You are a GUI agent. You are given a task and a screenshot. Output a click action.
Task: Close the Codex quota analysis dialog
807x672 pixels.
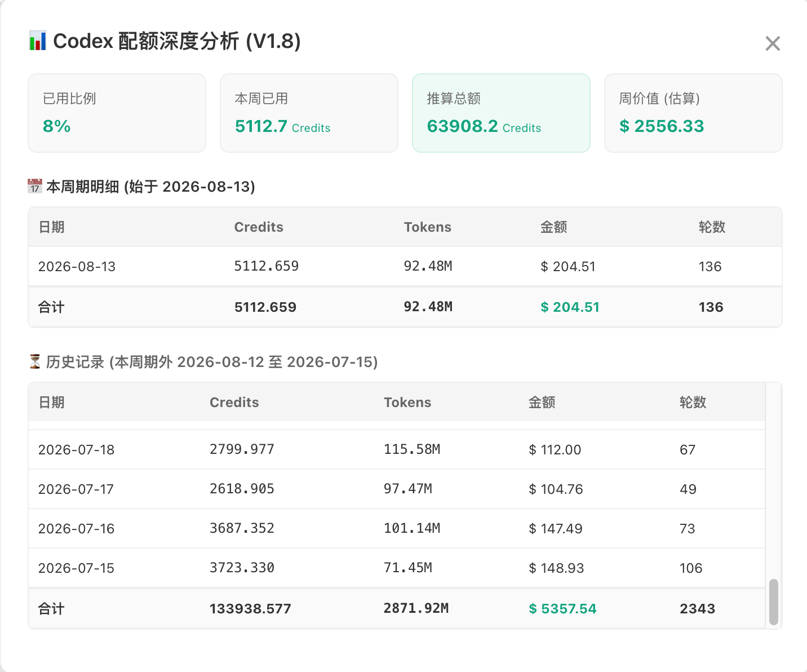[773, 43]
